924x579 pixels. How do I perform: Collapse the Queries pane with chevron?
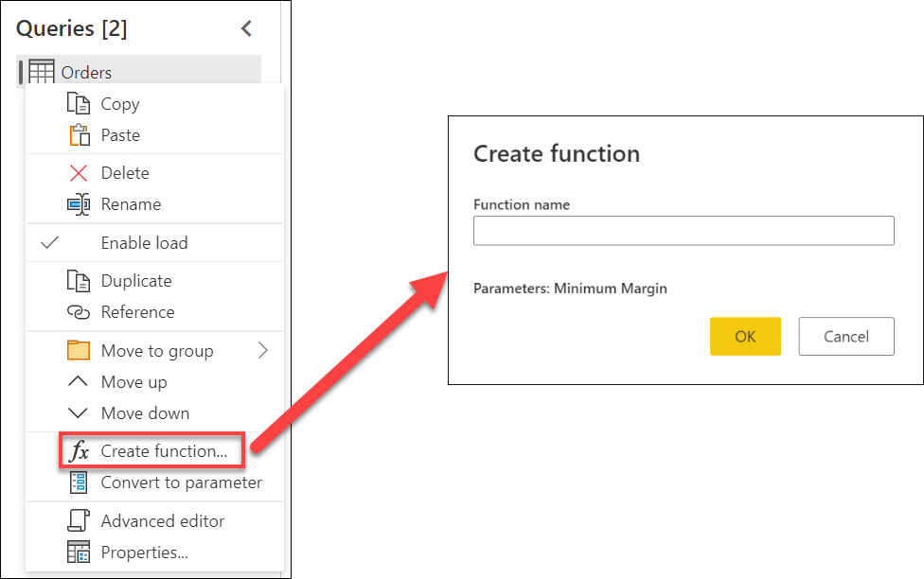(246, 27)
